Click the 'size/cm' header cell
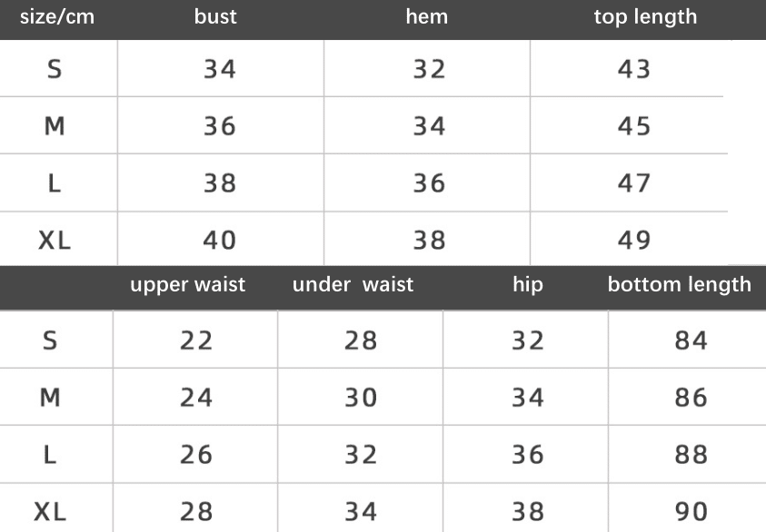766x532 pixels. (x=57, y=17)
